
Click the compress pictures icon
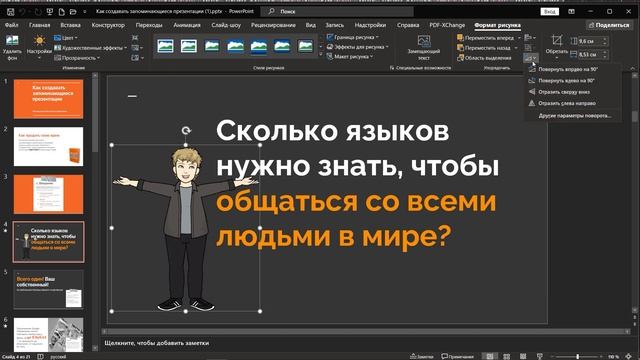pyautogui.click(x=135, y=38)
